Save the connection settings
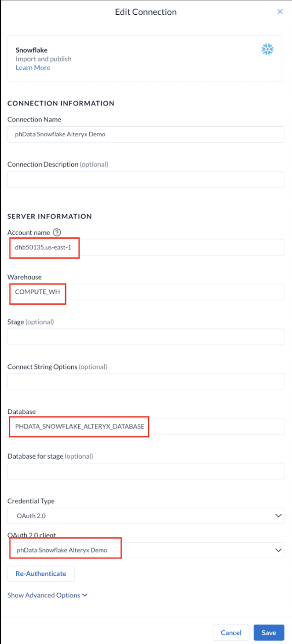The height and width of the screenshot is (644, 292). 269,633
